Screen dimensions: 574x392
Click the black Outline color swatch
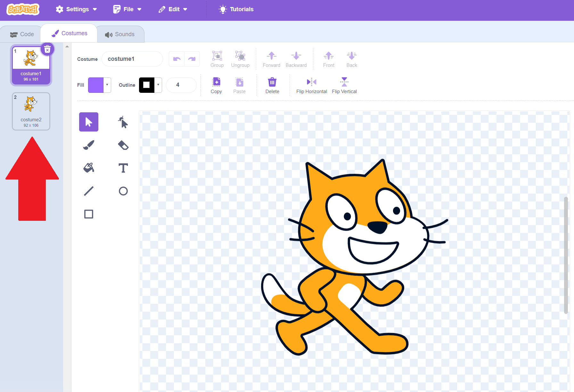pyautogui.click(x=147, y=85)
